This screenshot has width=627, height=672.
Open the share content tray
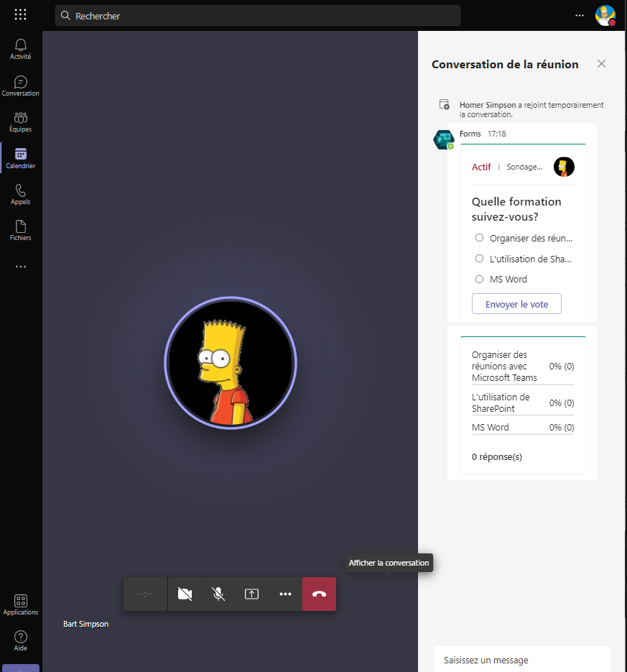click(251, 594)
